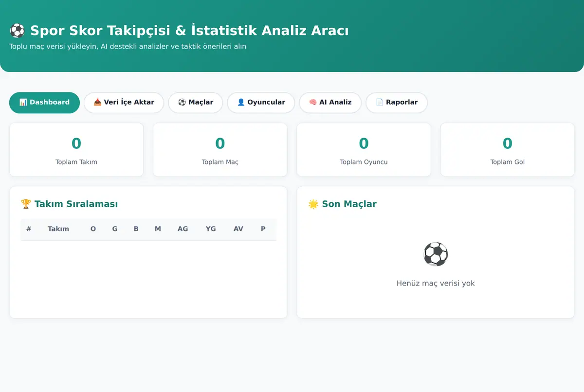
Task: Click the header subtitle about AI destekli analizler
Action: (128, 47)
